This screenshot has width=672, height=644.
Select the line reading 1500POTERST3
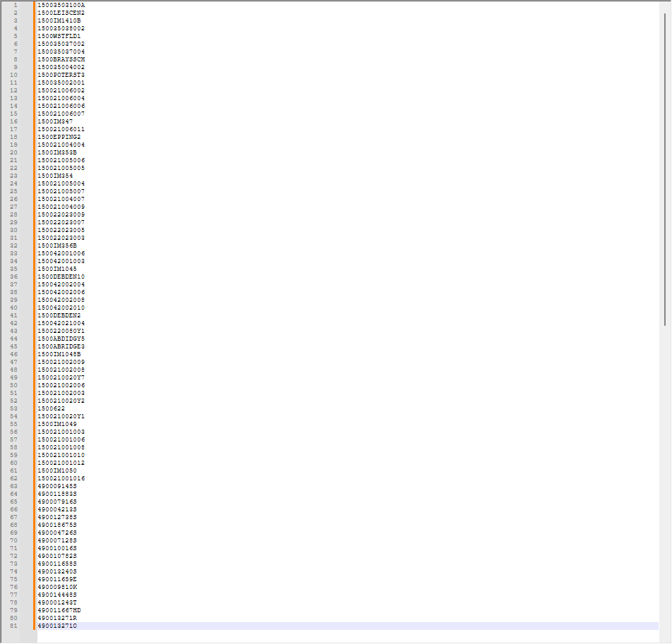(61, 75)
